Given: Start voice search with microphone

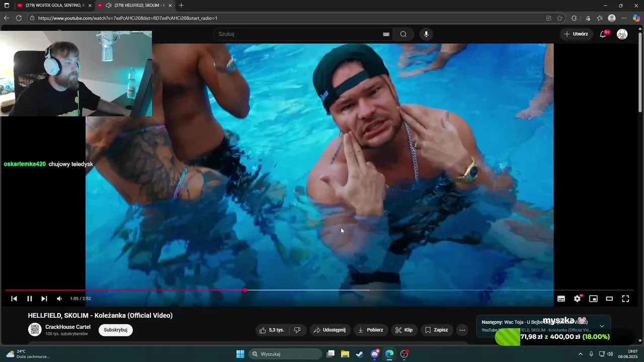Looking at the screenshot, I should click(426, 34).
